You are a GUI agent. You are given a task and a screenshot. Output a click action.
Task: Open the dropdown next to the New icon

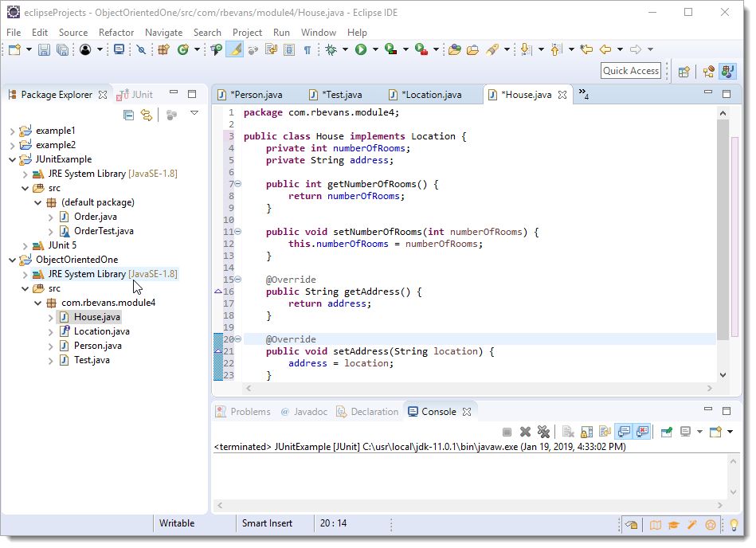tap(29, 49)
